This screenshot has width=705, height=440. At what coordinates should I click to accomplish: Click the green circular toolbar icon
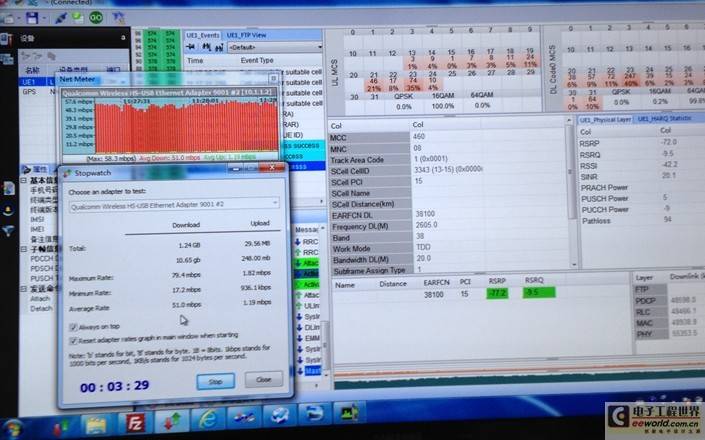point(96,18)
